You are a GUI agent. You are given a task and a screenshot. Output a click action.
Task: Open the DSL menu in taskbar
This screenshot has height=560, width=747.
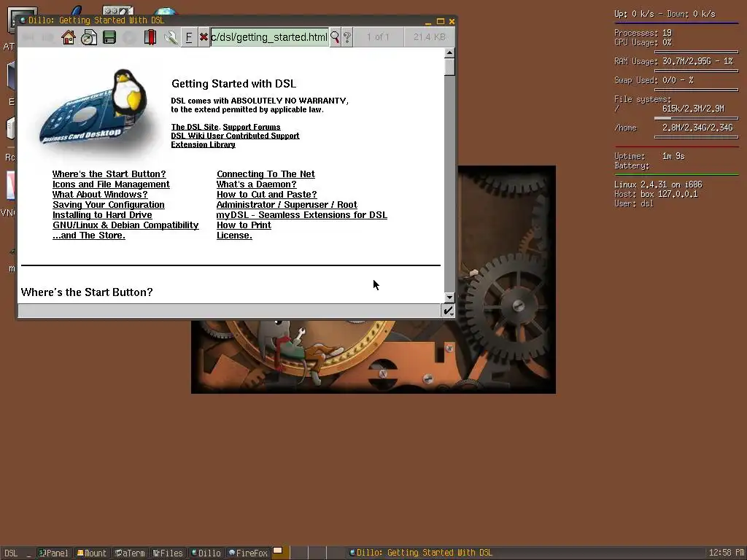[11, 553]
